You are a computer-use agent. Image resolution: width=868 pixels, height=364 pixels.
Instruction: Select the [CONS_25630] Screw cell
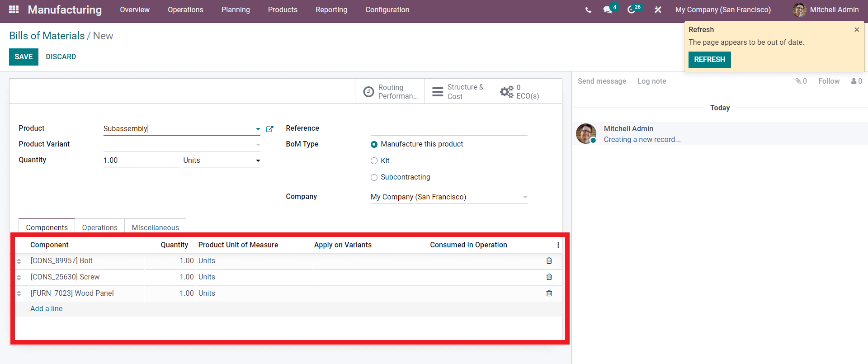pos(86,277)
